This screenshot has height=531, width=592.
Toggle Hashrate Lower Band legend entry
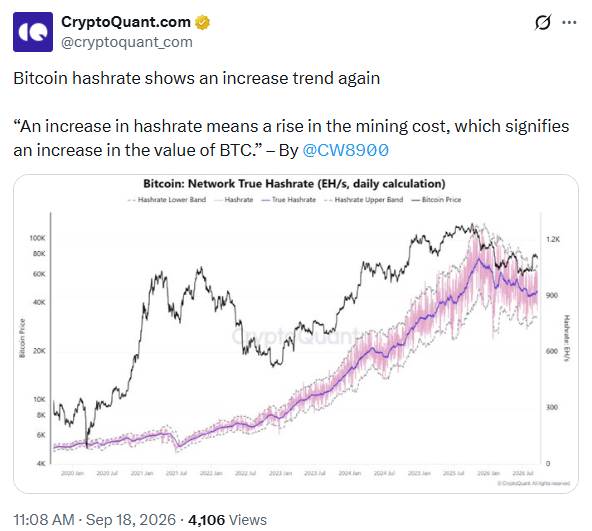point(167,199)
